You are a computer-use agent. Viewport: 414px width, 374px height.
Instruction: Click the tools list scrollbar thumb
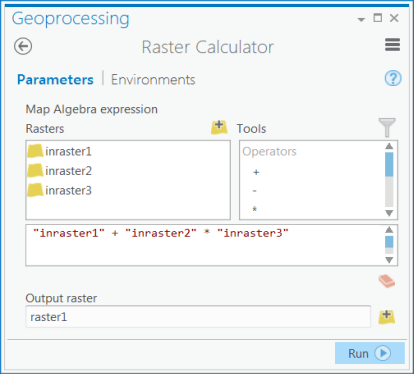point(389,164)
